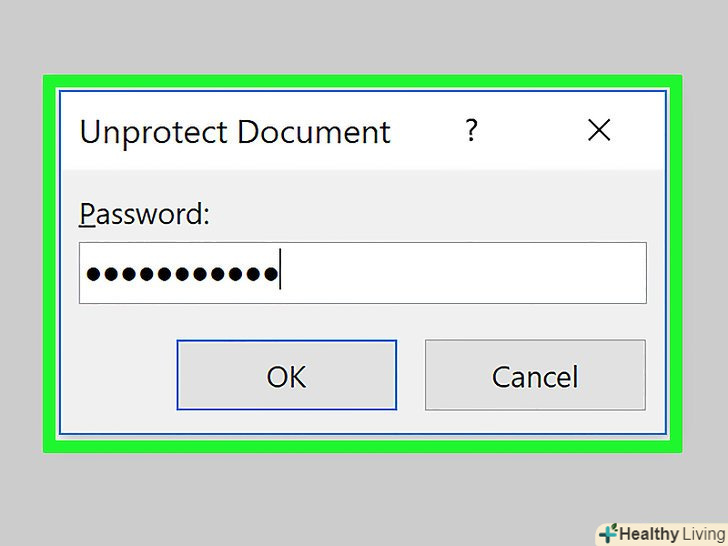Click the green plus watermark logo

coord(607,533)
